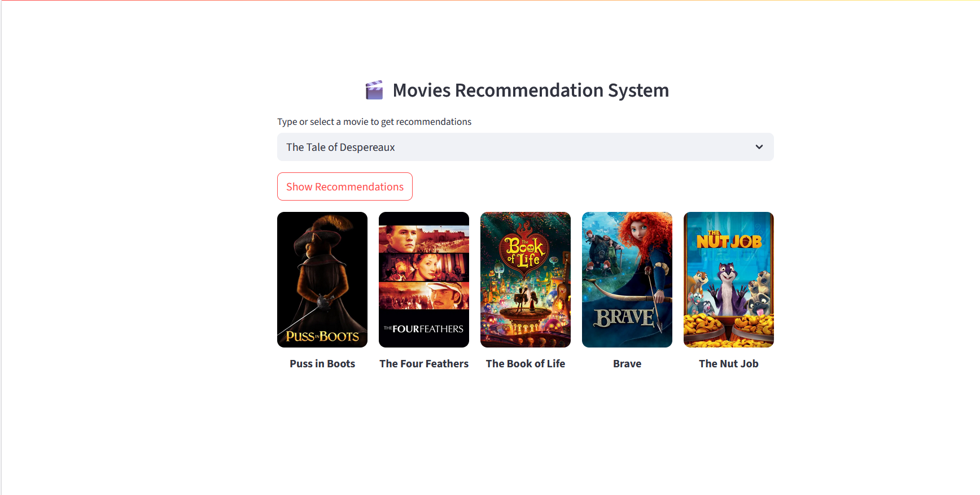The width and height of the screenshot is (980, 495).
Task: Click the 'The Book of Life' title text
Action: pyautogui.click(x=526, y=364)
